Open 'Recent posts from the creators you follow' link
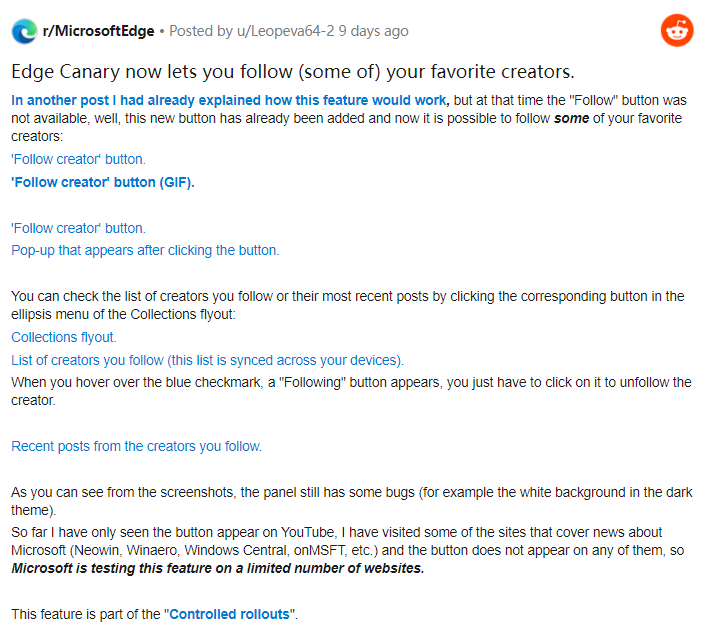This screenshot has height=635, width=708. click(x=136, y=446)
